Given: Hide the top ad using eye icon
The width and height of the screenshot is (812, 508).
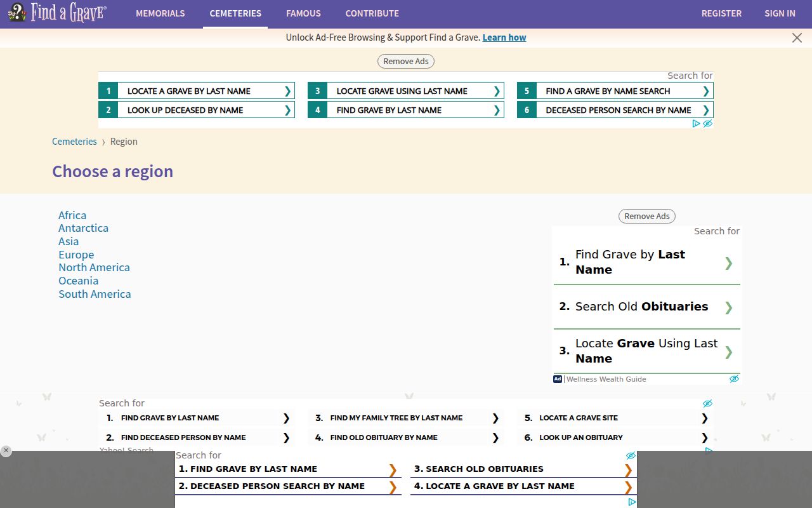Looking at the screenshot, I should point(708,124).
